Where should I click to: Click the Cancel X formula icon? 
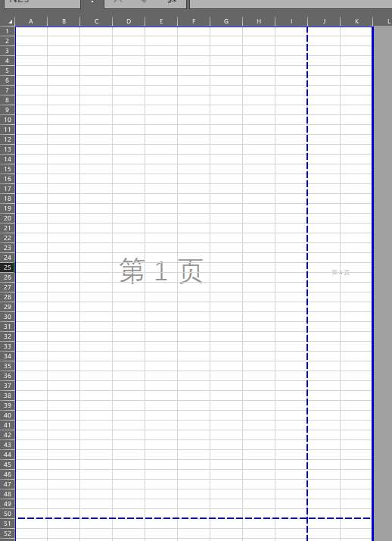coord(118,2)
